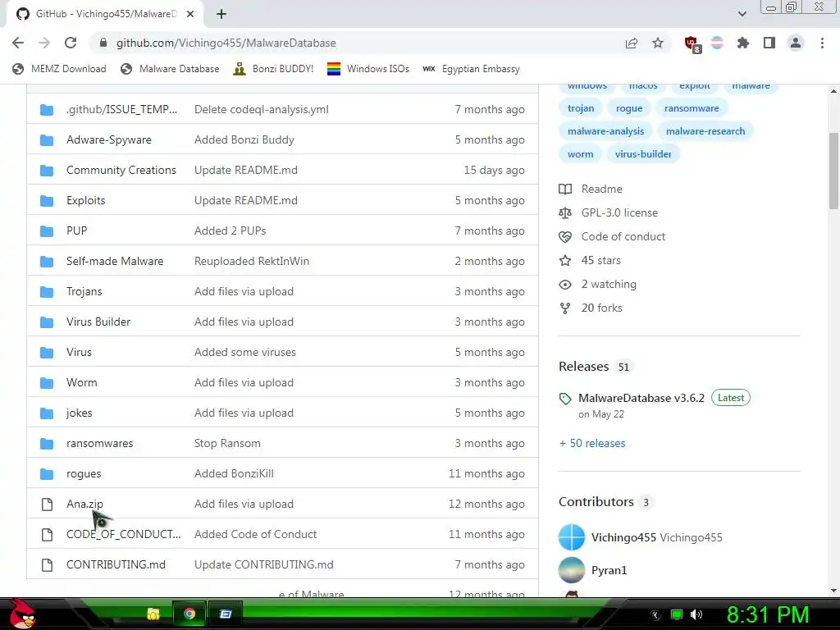Open contributor Vichingo455's profile
Image resolution: width=840 pixels, height=630 pixels.
623,537
